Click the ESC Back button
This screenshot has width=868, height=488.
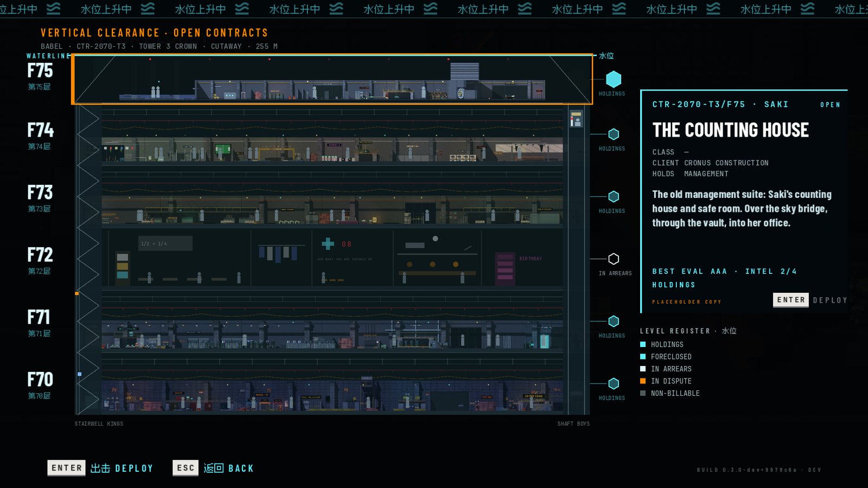point(213,468)
